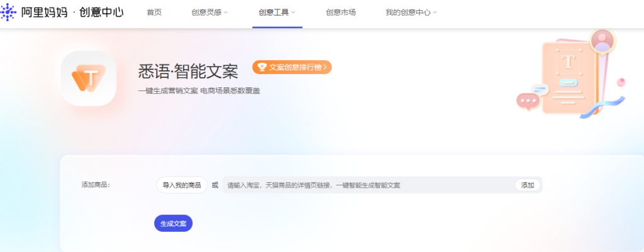The height and width of the screenshot is (252, 644).
Task: Click the 悉语 智能文案 app icon
Action: 89,78
